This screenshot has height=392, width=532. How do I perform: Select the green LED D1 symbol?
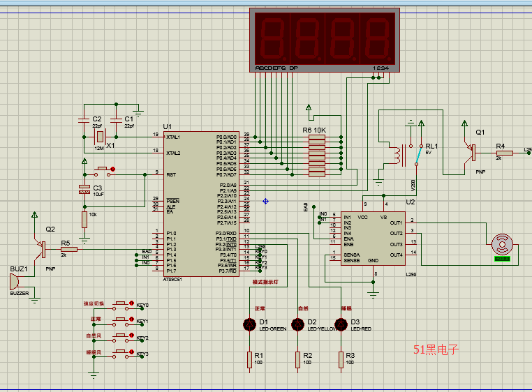tap(250, 324)
